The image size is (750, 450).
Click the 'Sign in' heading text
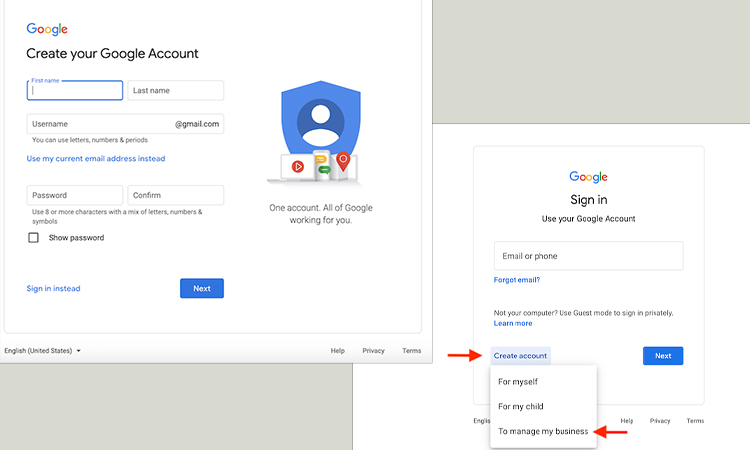click(589, 199)
